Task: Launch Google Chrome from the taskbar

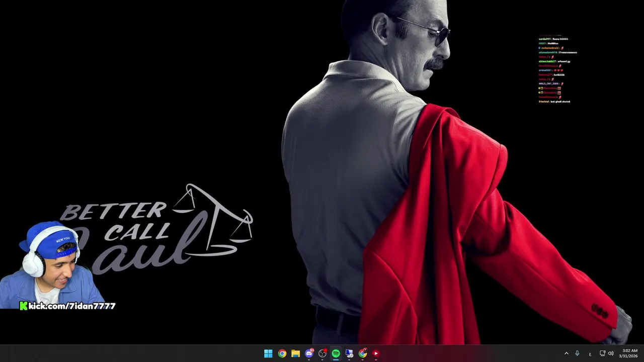Action: pyautogui.click(x=282, y=353)
